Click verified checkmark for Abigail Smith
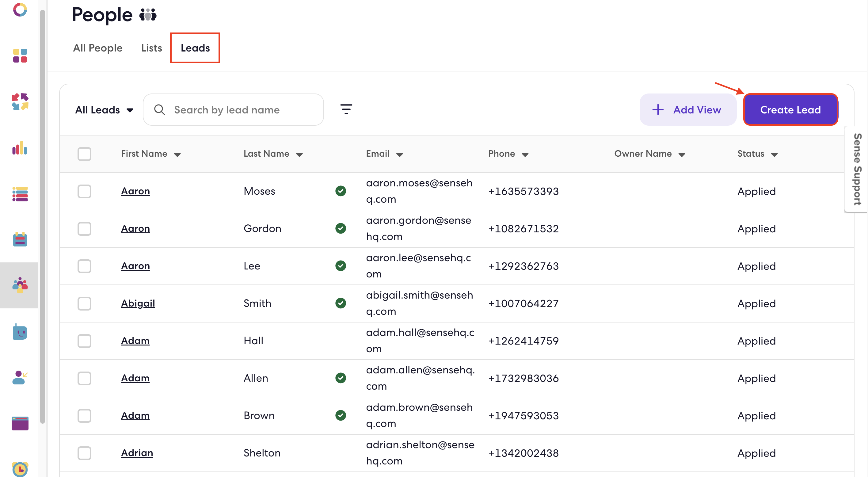Screen dimensions: 868x477 click(x=341, y=303)
